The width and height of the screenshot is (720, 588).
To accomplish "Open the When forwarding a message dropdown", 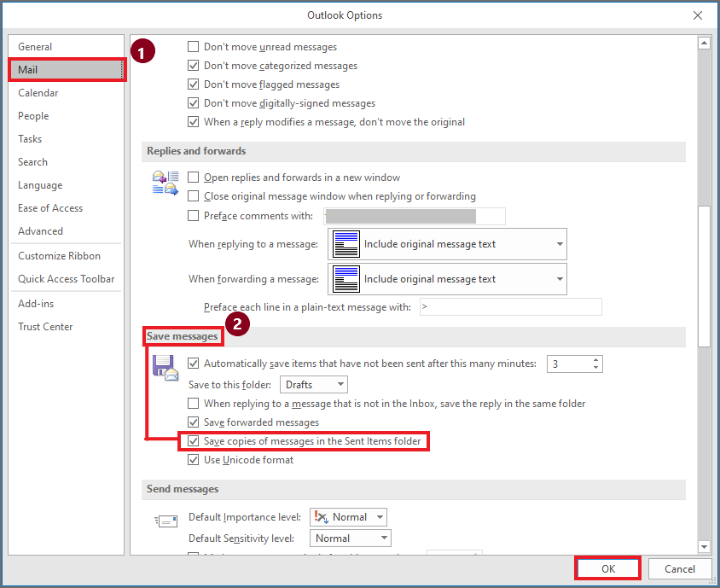I will click(x=447, y=279).
